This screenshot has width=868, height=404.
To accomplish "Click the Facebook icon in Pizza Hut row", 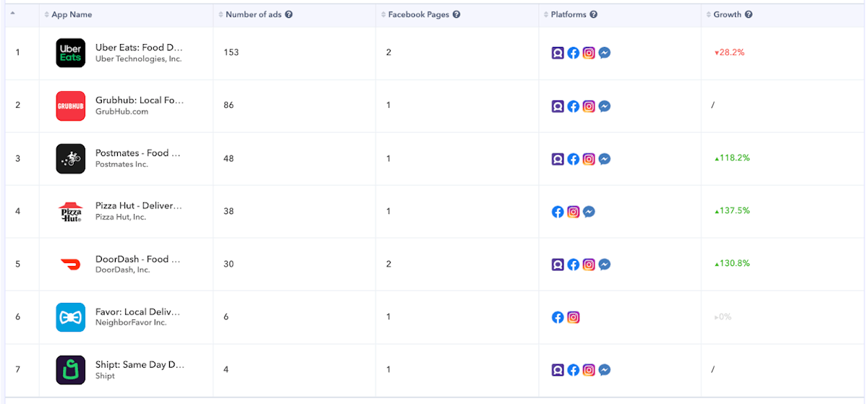I will tap(558, 212).
